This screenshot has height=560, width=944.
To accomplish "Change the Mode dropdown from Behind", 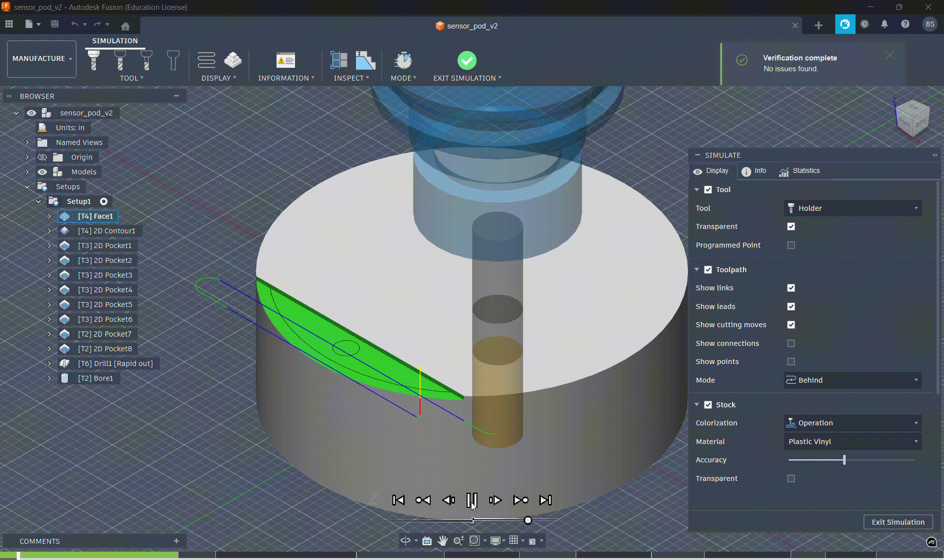I will click(852, 380).
